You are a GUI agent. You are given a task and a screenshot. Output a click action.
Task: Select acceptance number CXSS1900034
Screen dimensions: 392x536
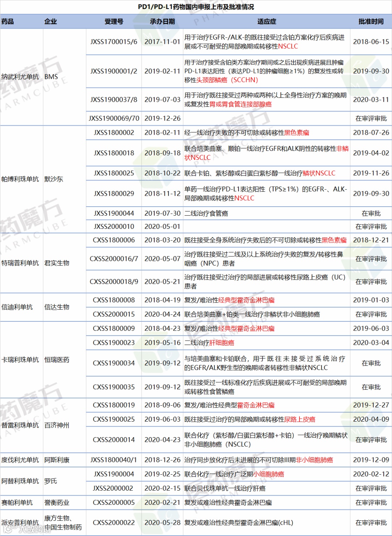pos(114,363)
